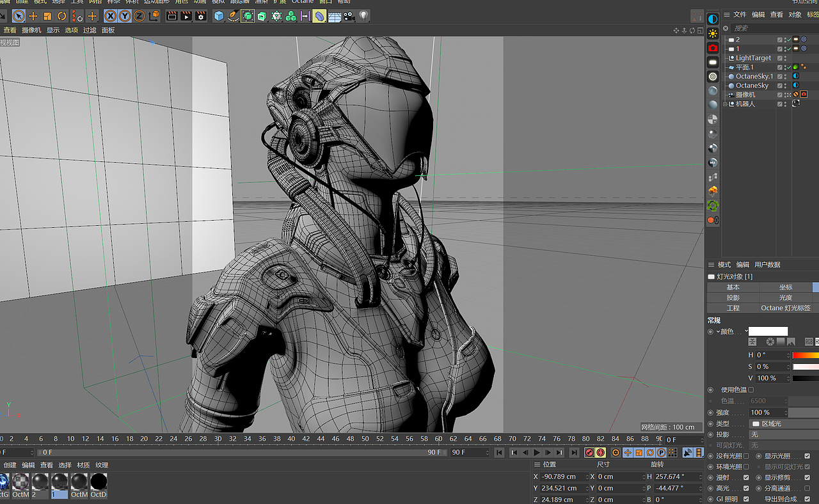Viewport: 819px width, 504px height.
Task: Click the Scale tool icon
Action: coord(47,16)
